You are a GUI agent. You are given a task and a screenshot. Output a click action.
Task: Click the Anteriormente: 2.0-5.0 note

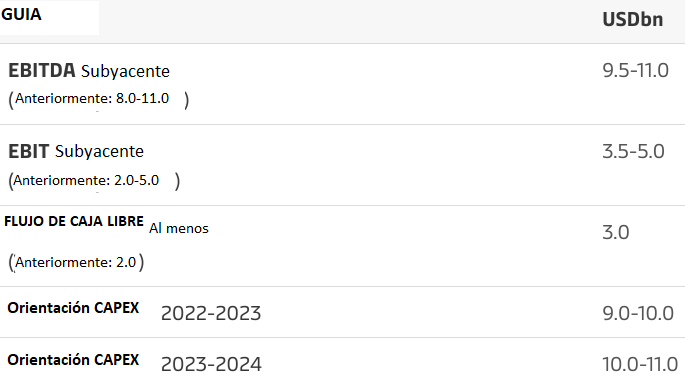pos(94,180)
